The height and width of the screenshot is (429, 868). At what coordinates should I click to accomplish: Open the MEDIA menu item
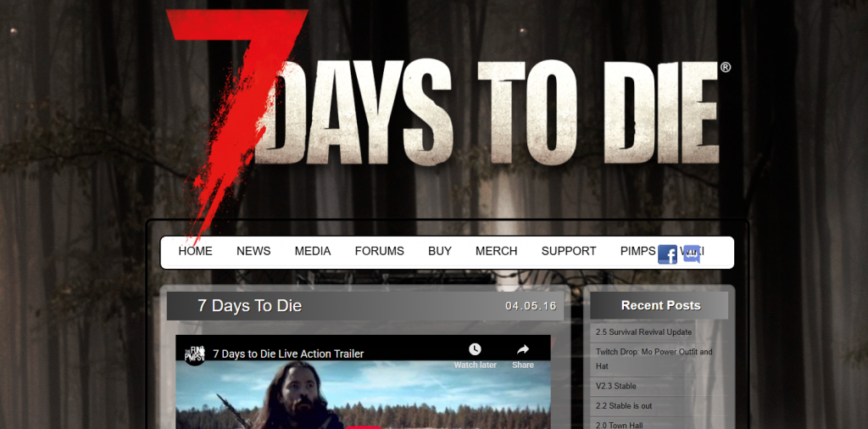(313, 251)
